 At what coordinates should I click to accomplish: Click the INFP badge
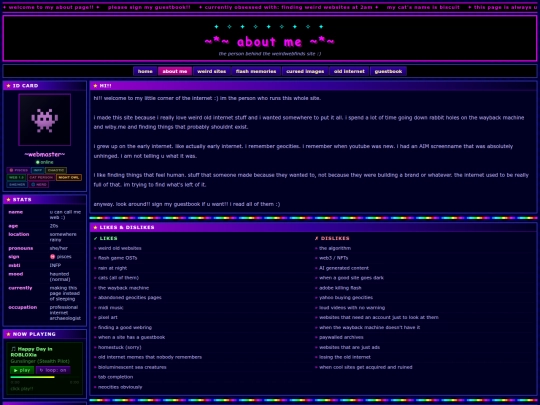click(x=38, y=170)
